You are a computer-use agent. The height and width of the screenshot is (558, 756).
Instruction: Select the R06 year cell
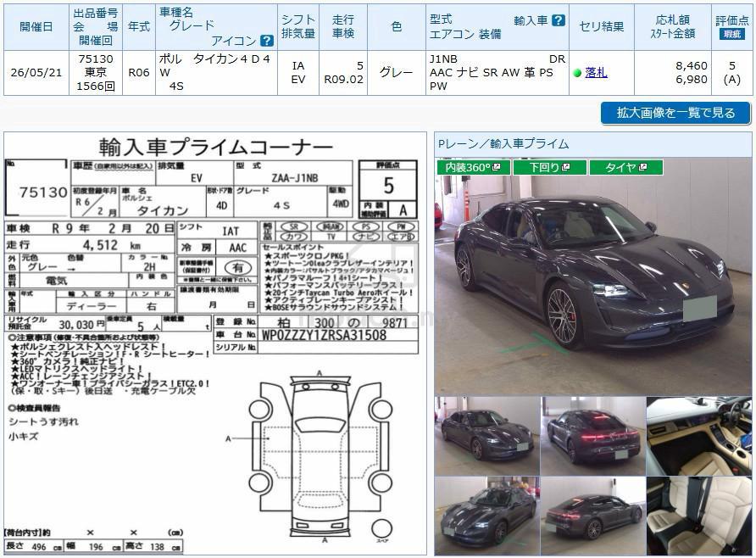139,73
